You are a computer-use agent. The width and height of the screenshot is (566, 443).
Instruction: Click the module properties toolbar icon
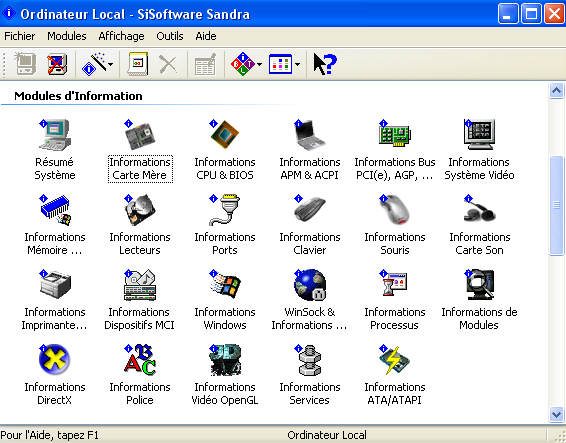138,64
